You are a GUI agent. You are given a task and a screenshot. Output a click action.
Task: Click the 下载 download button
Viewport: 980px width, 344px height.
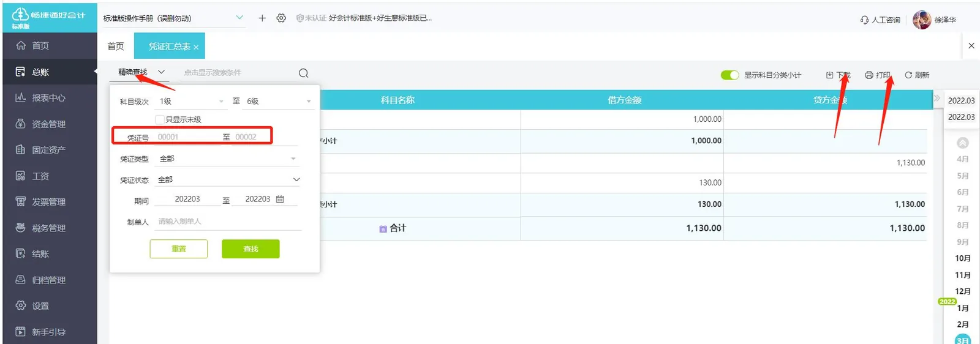[839, 75]
